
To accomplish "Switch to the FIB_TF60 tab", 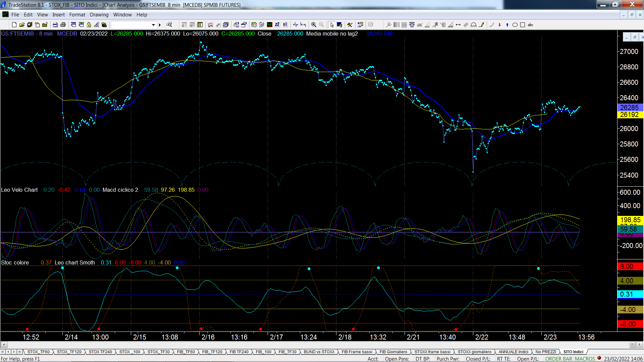I will 186,352.
